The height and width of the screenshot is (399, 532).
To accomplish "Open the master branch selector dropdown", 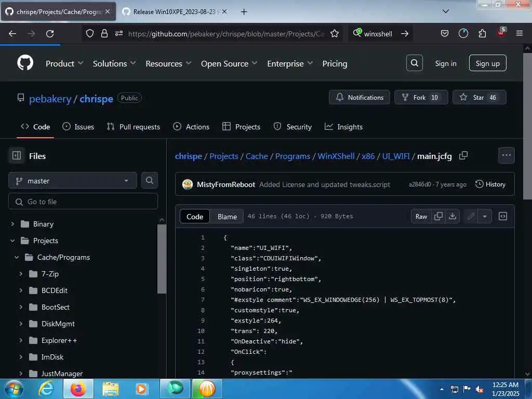I will click(x=73, y=180).
